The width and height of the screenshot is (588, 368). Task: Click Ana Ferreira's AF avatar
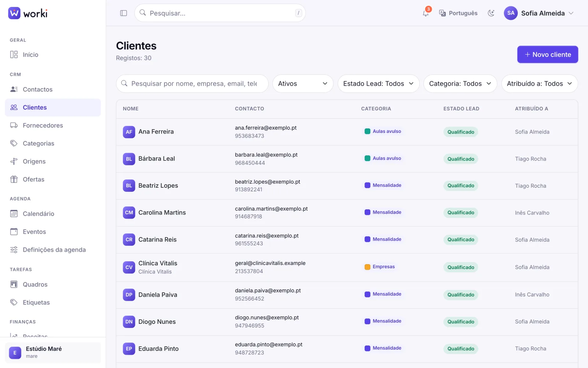click(x=129, y=132)
